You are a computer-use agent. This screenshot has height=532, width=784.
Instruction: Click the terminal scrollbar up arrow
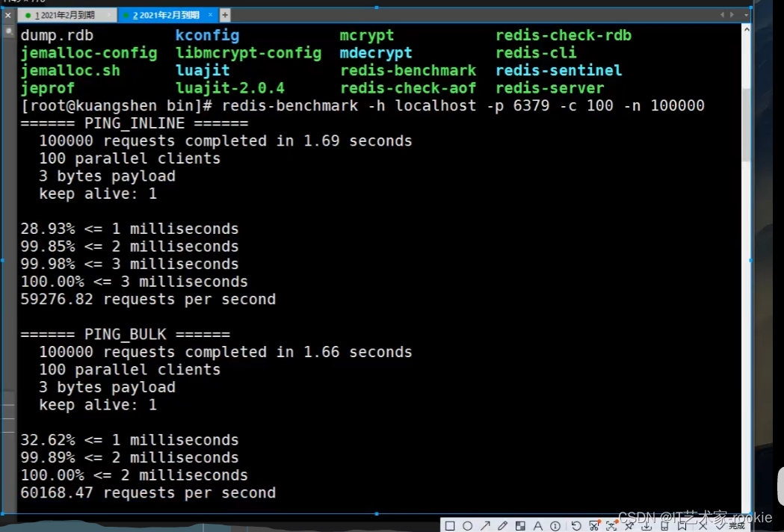click(747, 29)
